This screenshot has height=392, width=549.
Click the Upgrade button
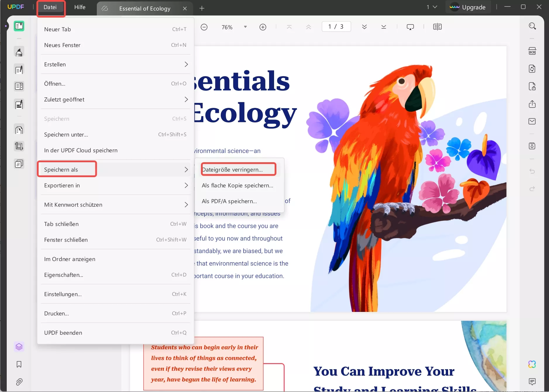(x=468, y=7)
